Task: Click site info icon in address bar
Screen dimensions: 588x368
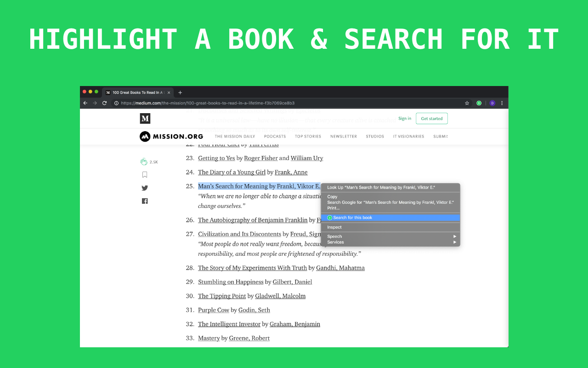Action: tap(116, 103)
